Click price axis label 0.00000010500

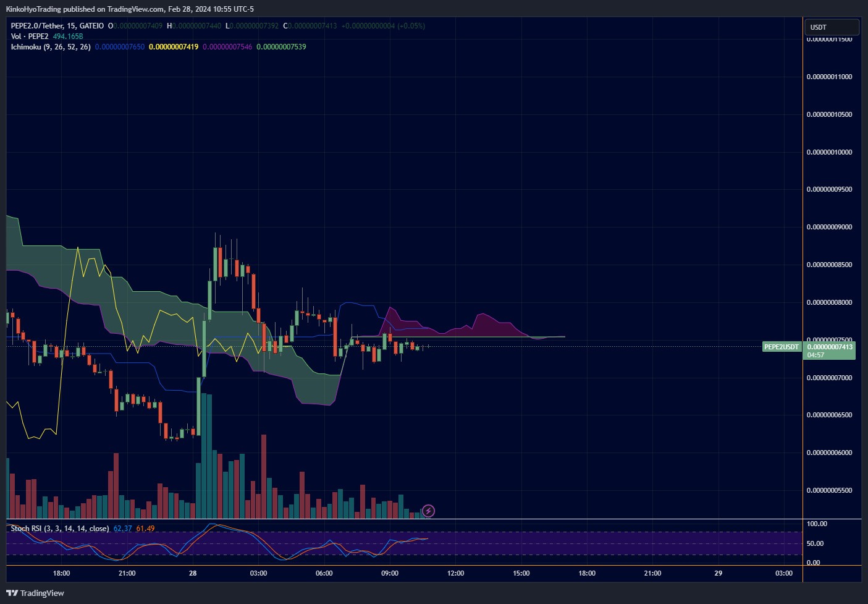(x=829, y=114)
